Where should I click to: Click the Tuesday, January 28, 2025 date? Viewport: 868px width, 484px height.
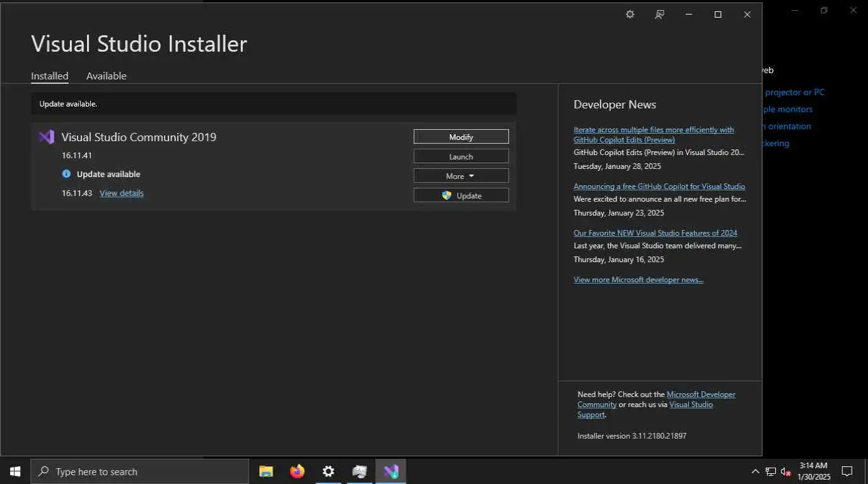pyautogui.click(x=617, y=166)
